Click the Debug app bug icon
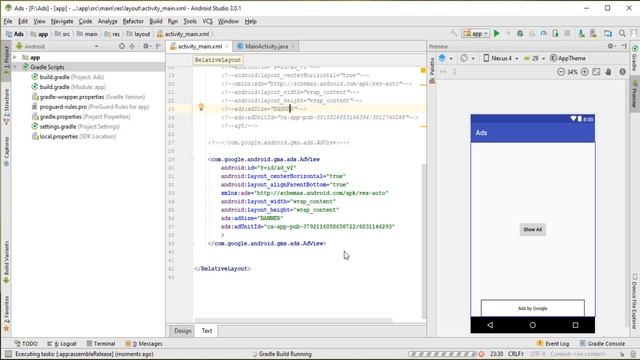Screen dimensions: 640x360 pyautogui.click(x=520, y=34)
